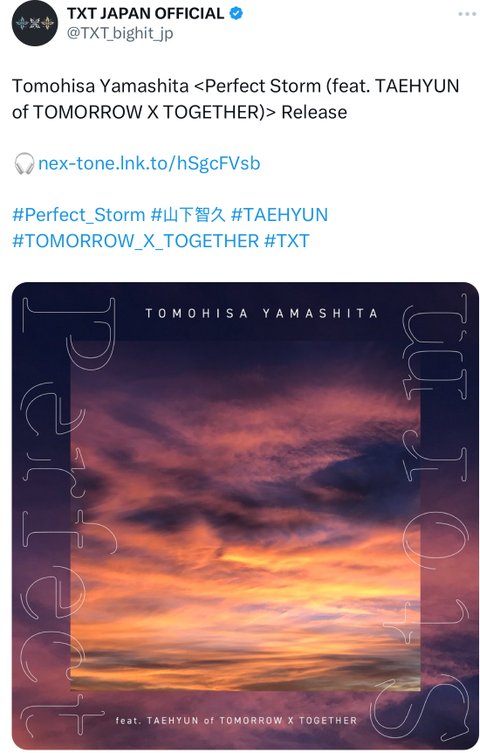Click the vertical Storm lettering on the cover
Viewport: 480px width, 753px height.
point(435,521)
